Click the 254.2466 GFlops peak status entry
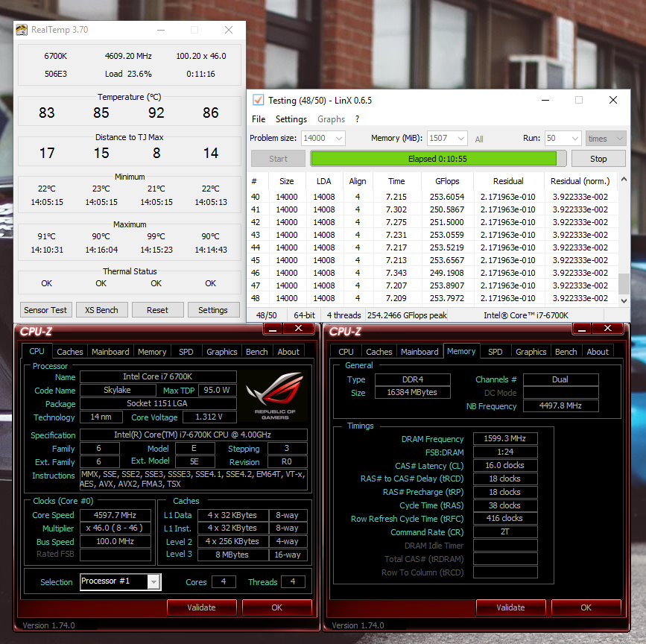 coord(407,315)
